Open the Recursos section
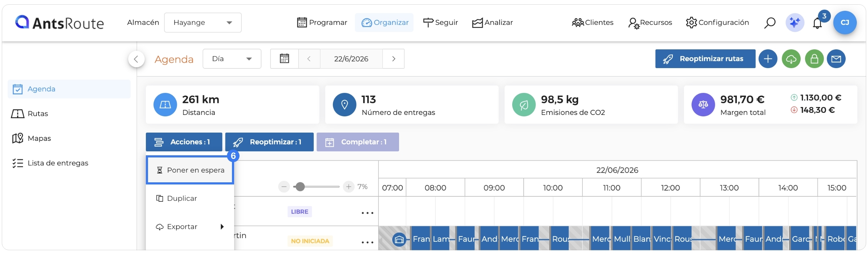 click(650, 23)
